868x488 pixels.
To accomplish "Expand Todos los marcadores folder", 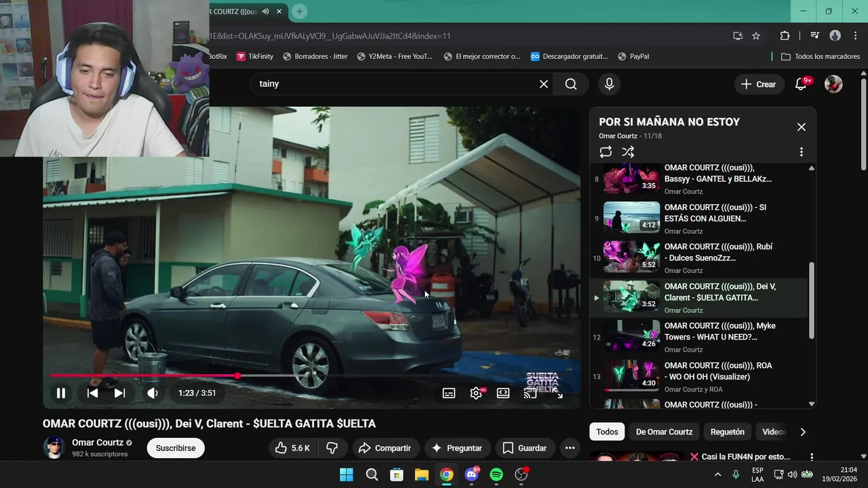I will click(821, 56).
